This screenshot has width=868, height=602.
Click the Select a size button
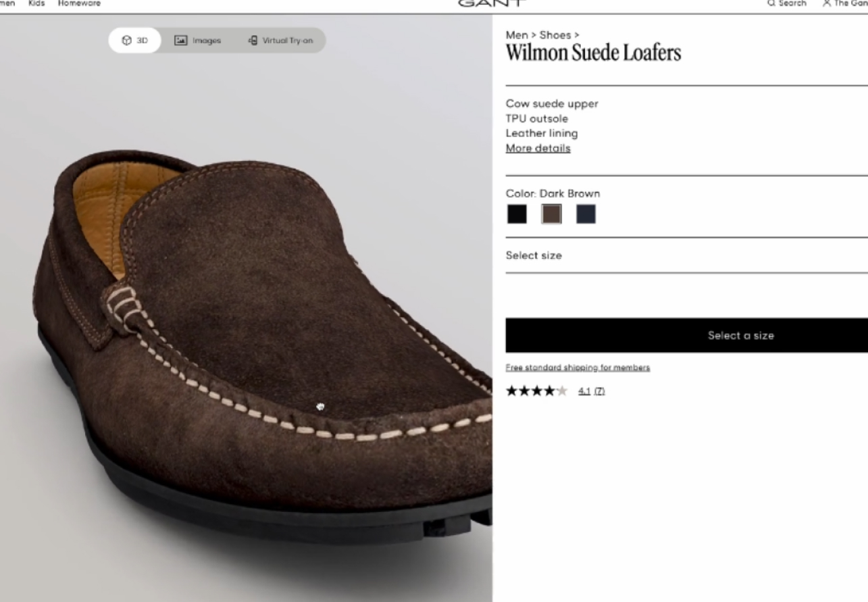point(740,334)
